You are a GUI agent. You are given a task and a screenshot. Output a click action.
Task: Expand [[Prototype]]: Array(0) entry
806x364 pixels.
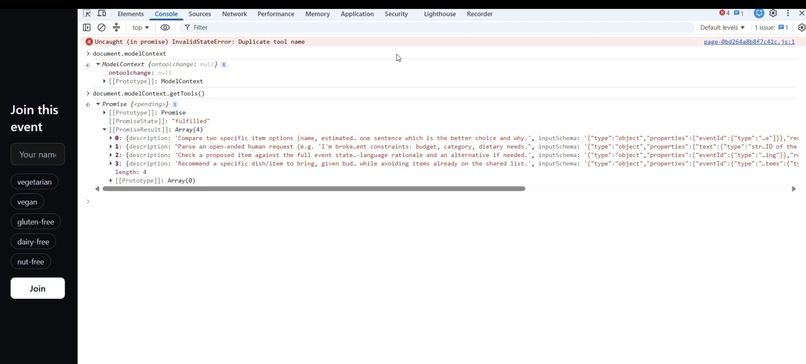pos(111,180)
